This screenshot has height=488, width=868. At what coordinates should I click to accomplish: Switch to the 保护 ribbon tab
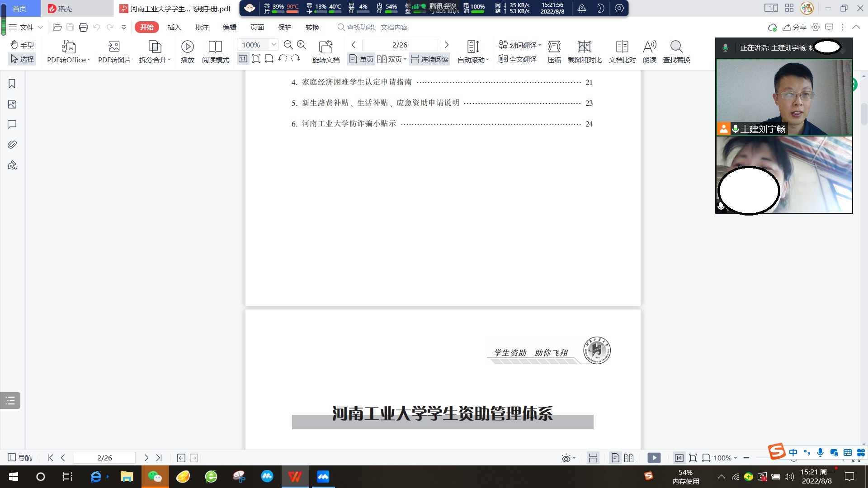[285, 27]
